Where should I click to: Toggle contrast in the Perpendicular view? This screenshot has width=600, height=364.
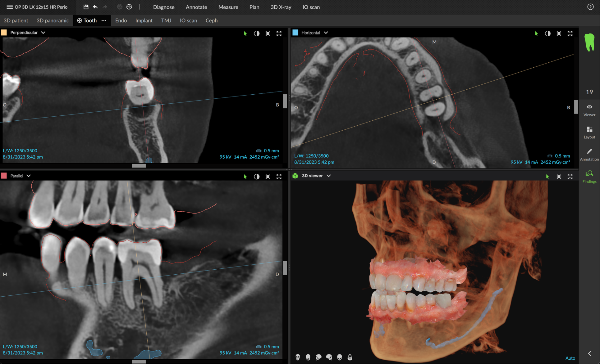[256, 34]
